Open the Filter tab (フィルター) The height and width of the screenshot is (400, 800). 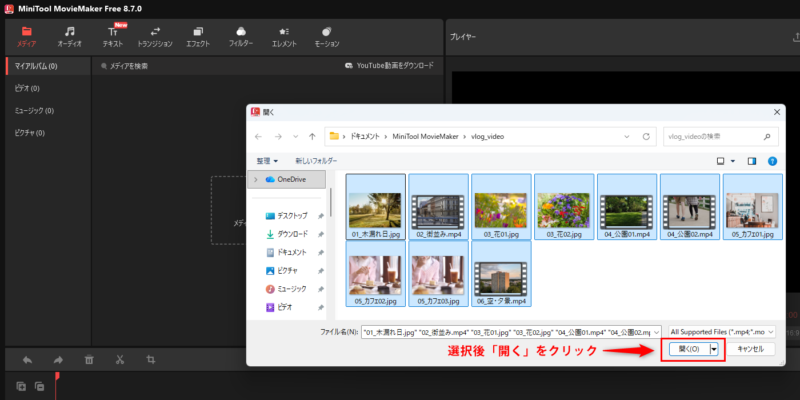click(x=241, y=37)
